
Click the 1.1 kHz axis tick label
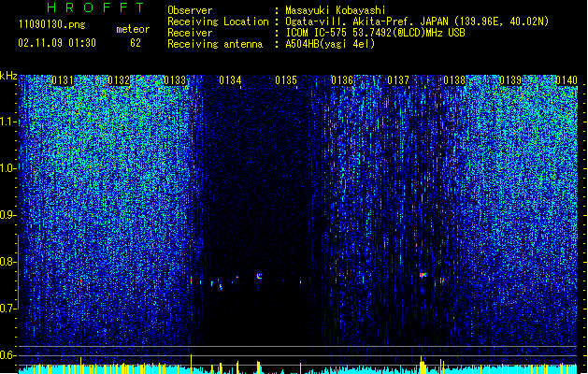coord(7,122)
